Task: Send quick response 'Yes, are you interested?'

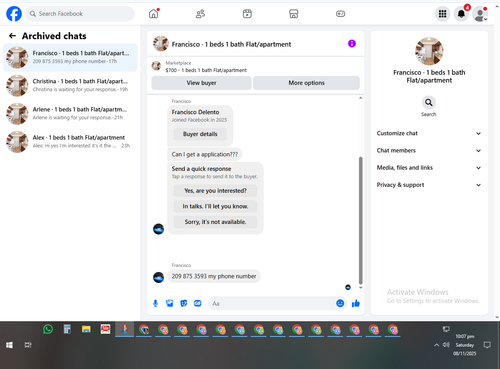Action: coord(215,191)
